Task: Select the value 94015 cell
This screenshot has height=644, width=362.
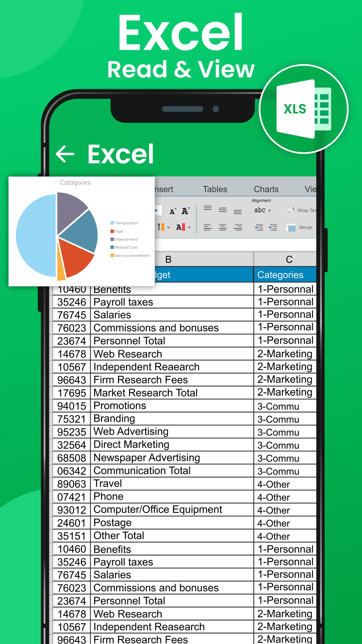Action: coord(72,406)
